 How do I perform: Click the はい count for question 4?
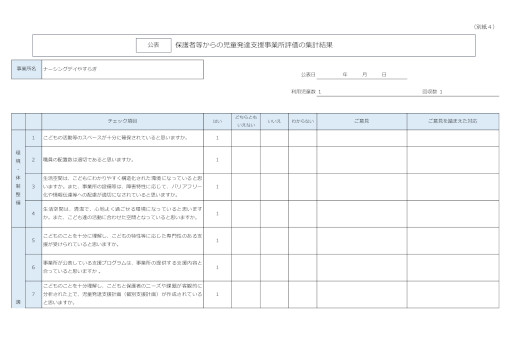[217, 214]
